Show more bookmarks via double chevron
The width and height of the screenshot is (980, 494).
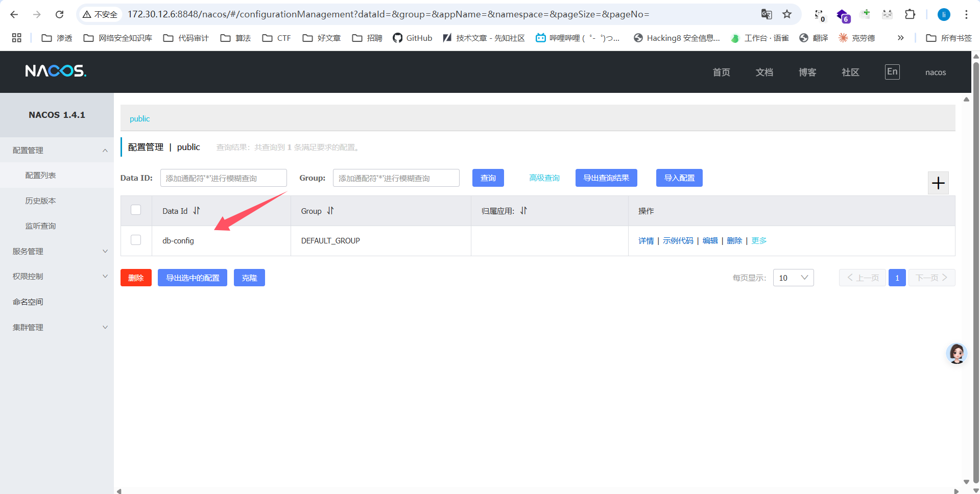point(900,38)
